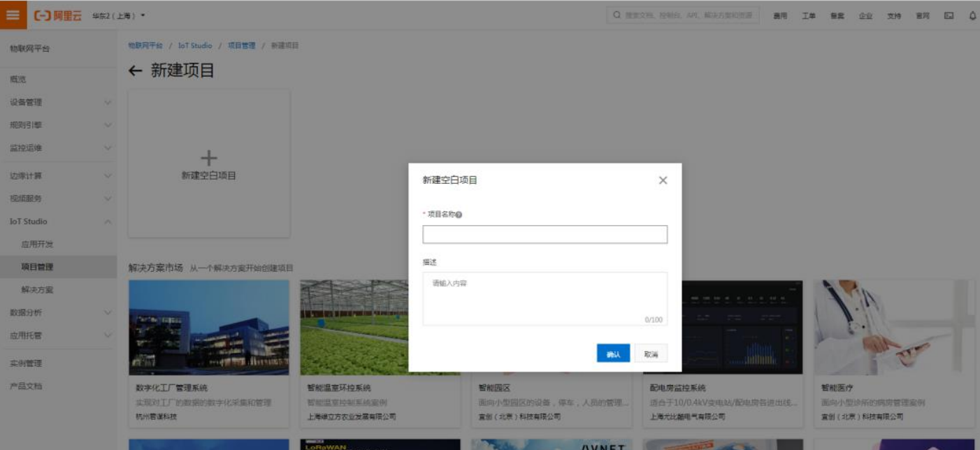980x450 pixels.
Task: Click the plus icon for 新建空白项目
Action: coord(208,158)
